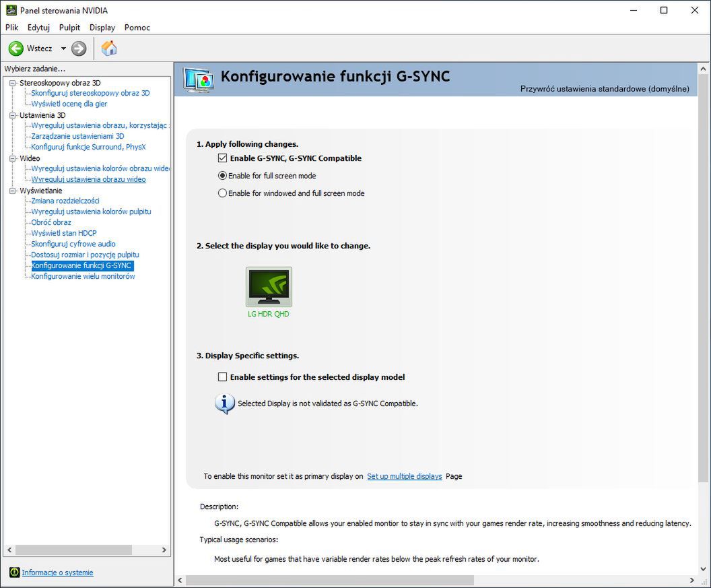711x588 pixels.
Task: Select Konfigurowanie funkcji G-SYNC tree item
Action: (82, 265)
